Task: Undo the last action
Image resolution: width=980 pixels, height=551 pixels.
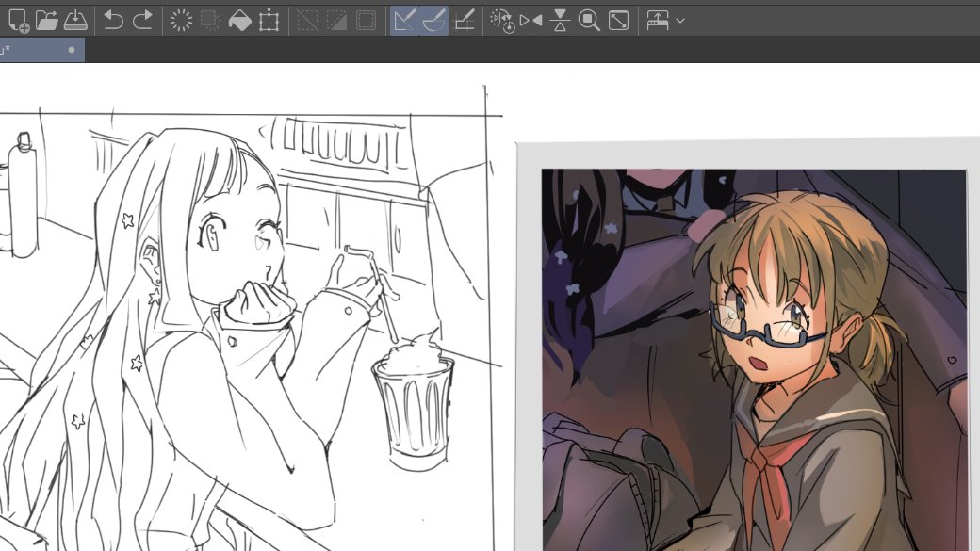Action: pyautogui.click(x=113, y=21)
